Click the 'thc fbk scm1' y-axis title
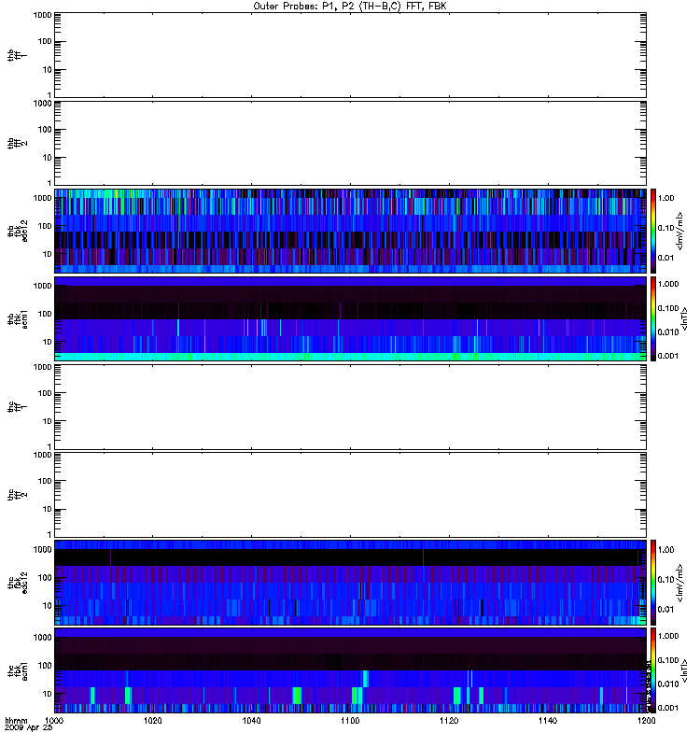Viewport: 700px width, 747px height. tap(18, 670)
